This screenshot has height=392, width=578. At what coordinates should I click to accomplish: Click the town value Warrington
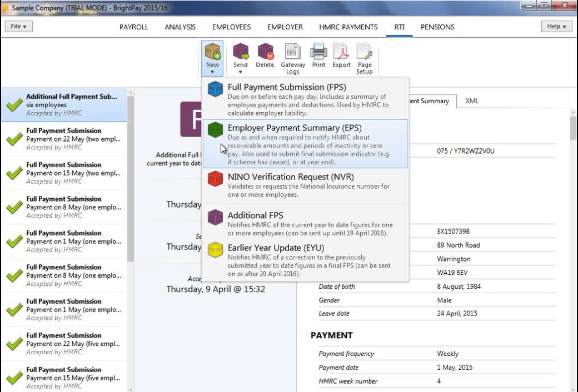click(x=454, y=259)
